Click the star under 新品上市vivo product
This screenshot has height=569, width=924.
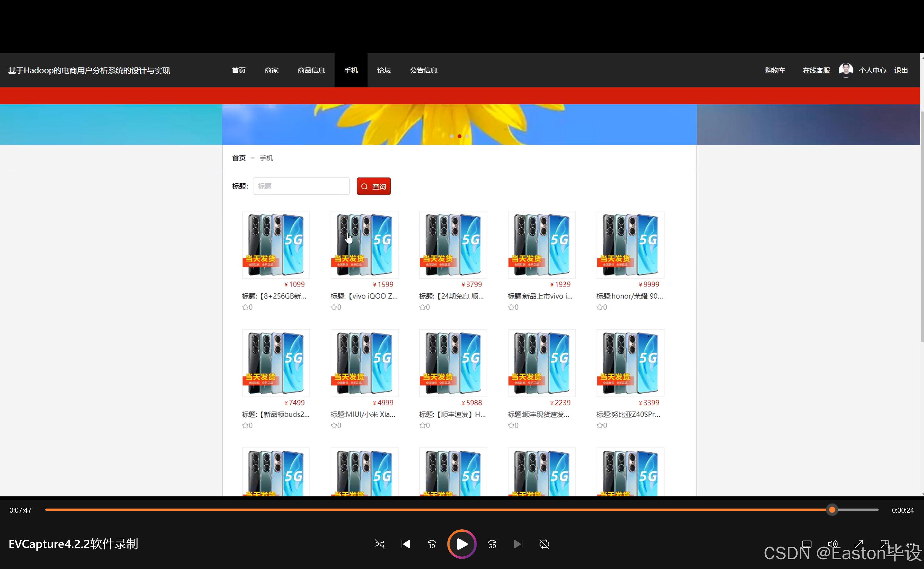[x=511, y=307]
